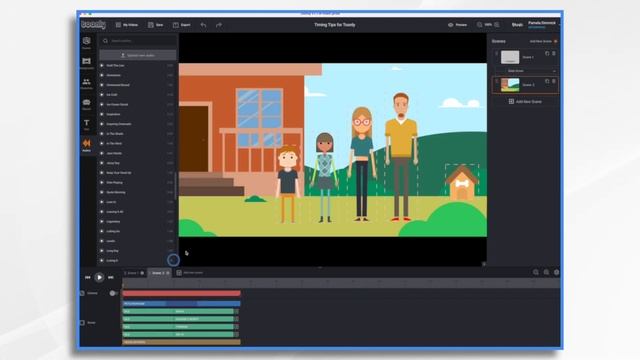Image resolution: width=640 pixels, height=360 pixels.
Task: Skip to next on timeline
Action: pos(111,278)
